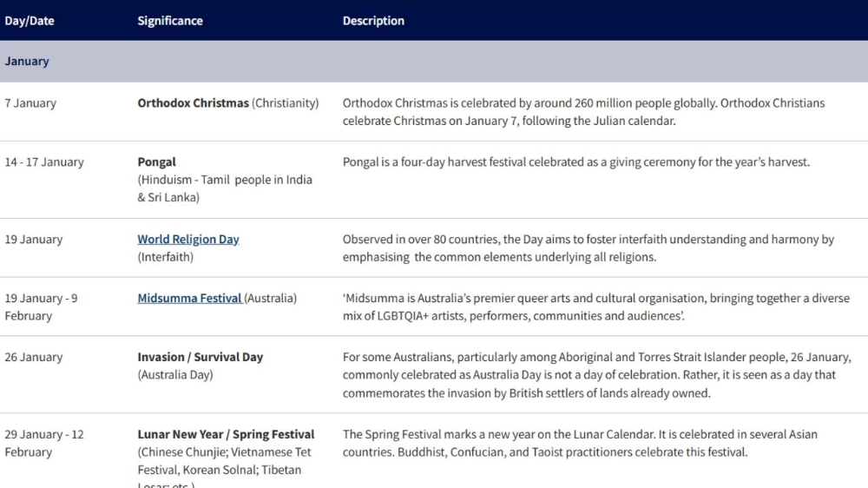
Task: Click the 14 - 17 January date cell
Action: [x=44, y=162]
